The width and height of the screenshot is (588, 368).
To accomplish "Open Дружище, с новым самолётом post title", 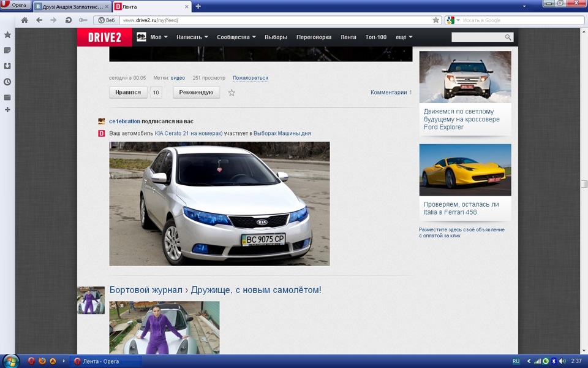I will coord(256,290).
